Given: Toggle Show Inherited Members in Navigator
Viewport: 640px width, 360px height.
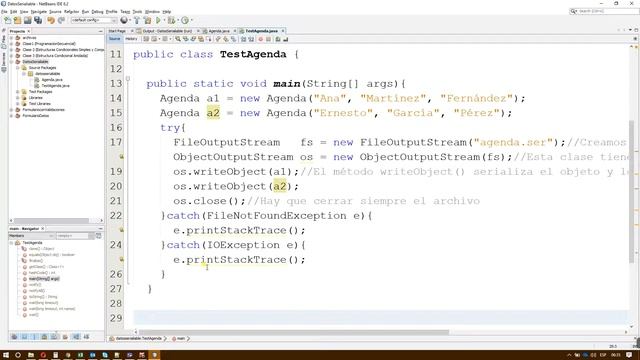Looking at the screenshot, I should click(14, 337).
